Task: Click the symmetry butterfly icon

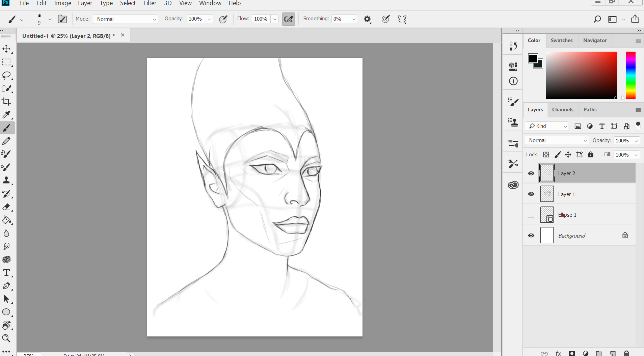Action: click(402, 19)
